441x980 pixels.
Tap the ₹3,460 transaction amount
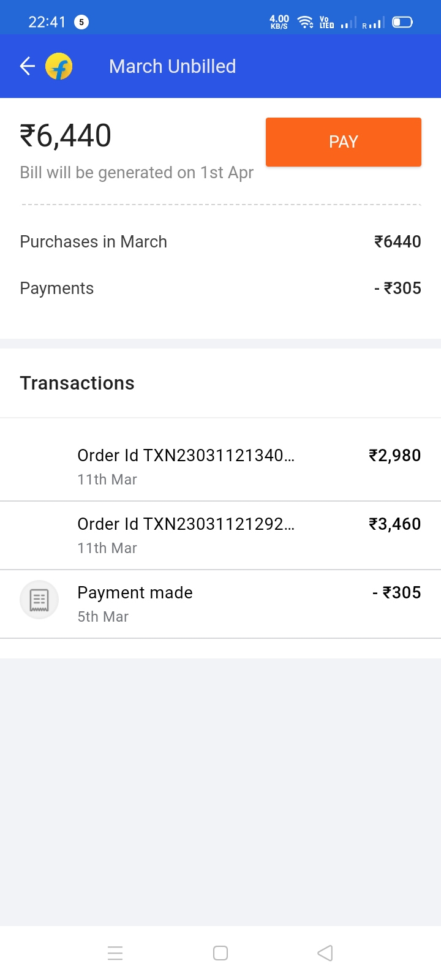point(394,524)
